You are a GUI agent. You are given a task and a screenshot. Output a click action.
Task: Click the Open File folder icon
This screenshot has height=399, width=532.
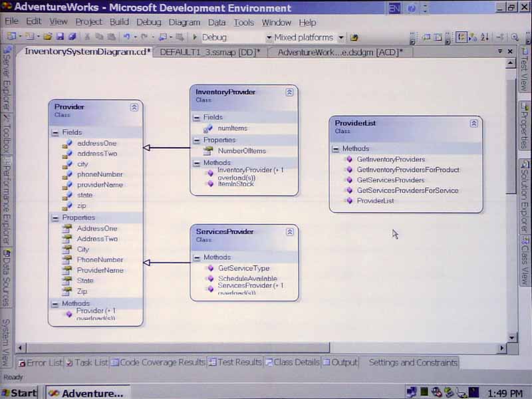coord(48,37)
